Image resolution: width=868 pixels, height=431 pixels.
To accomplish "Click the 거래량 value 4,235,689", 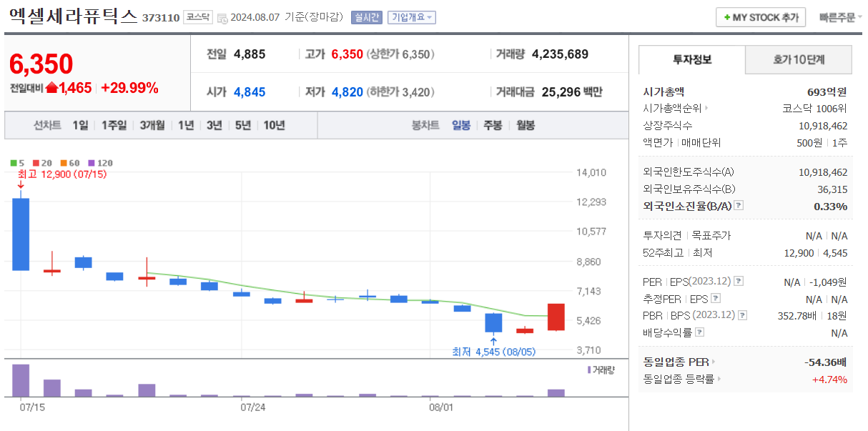I will [x=561, y=54].
